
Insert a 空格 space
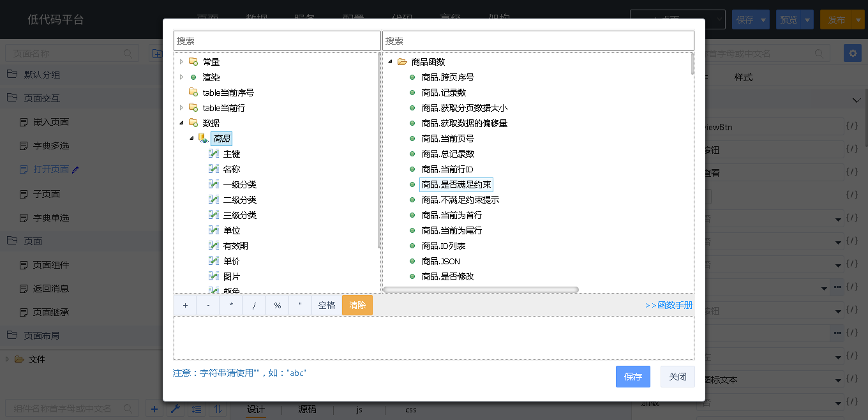click(326, 305)
